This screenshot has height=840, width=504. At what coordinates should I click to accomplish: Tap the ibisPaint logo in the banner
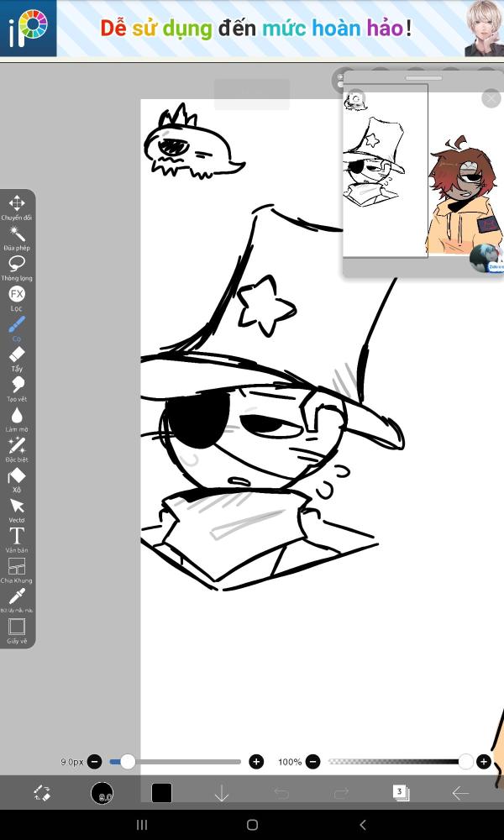28,28
